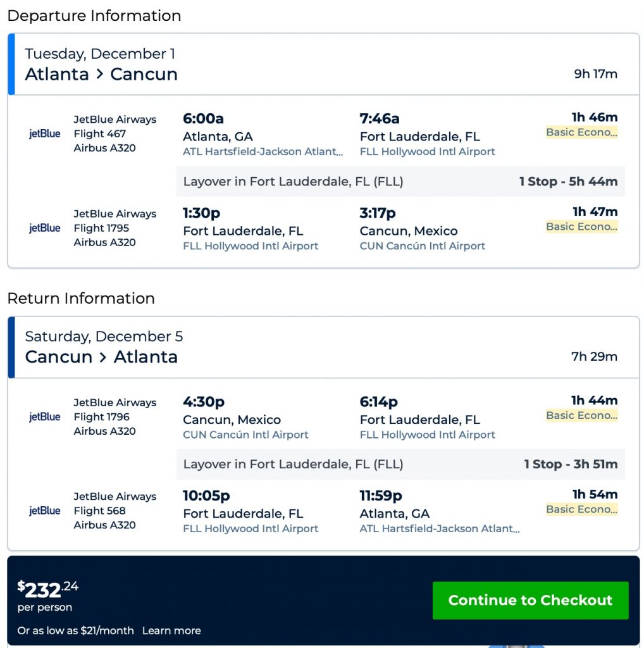This screenshot has width=644, height=648.
Task: Open ATL Hartsfield-Jackson departure airport link, Flight 467
Action: 263,152
